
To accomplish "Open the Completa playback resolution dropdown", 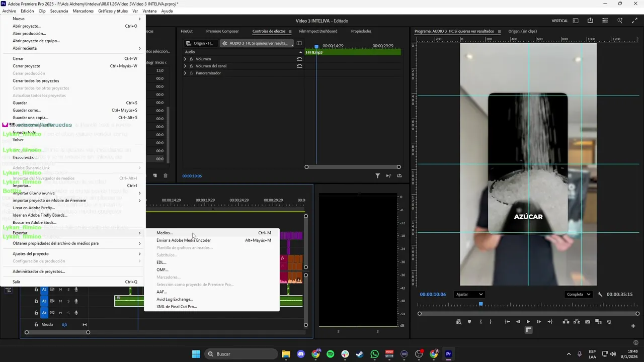I will (578, 295).
